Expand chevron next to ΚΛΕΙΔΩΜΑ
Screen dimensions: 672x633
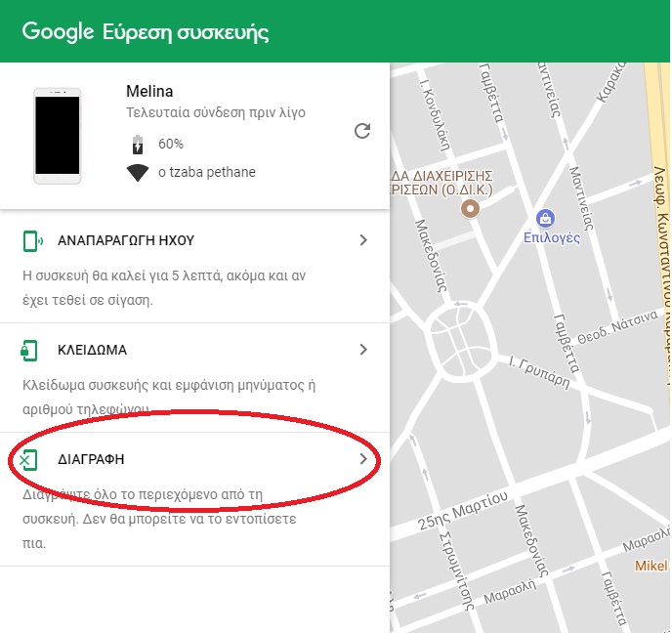pyautogui.click(x=363, y=350)
